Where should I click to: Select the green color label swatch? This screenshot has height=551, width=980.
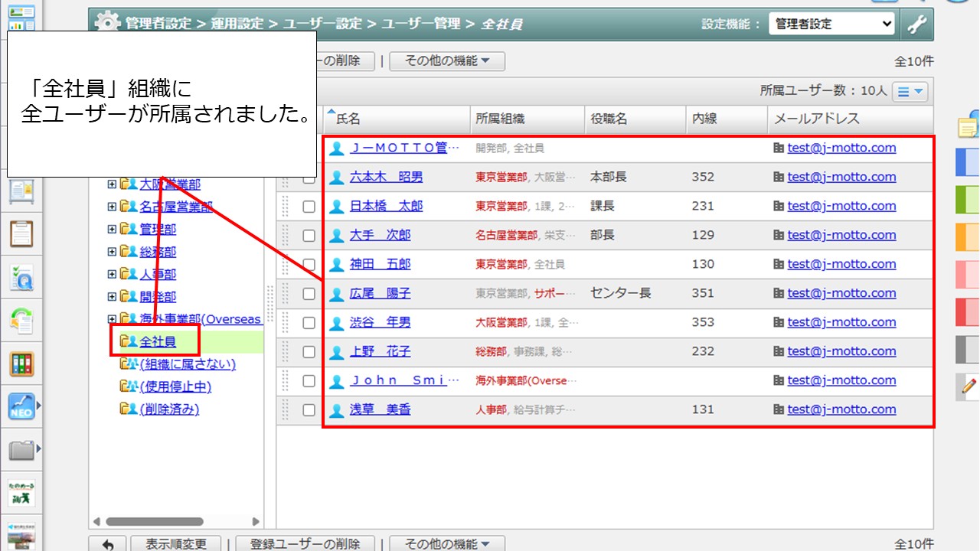click(x=968, y=200)
